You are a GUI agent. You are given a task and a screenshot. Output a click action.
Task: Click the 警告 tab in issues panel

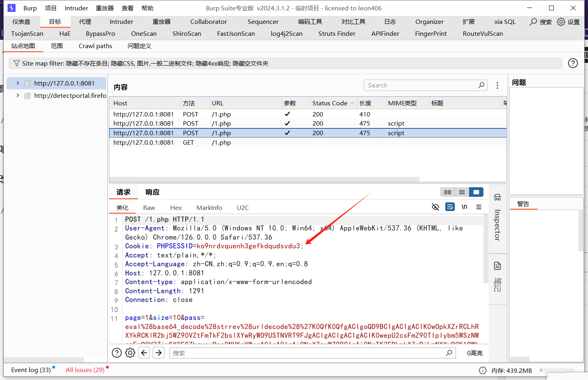pyautogui.click(x=523, y=204)
